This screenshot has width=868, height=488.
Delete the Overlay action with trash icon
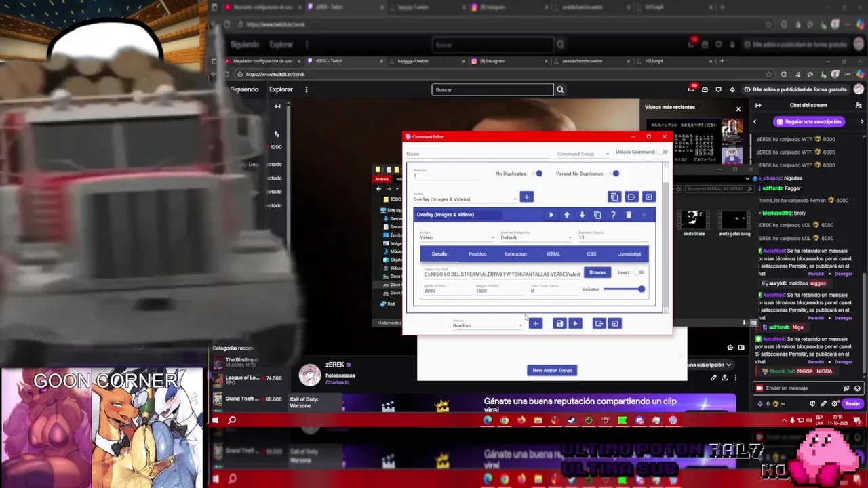pos(629,215)
